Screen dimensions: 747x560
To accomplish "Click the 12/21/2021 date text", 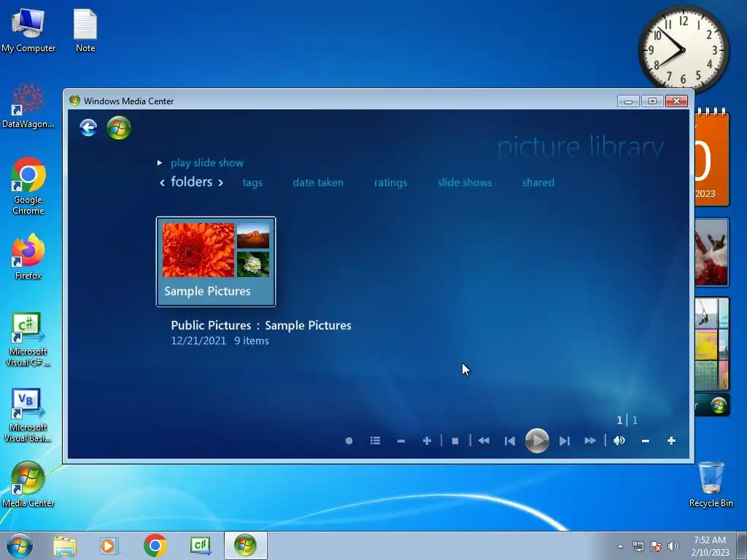I will coord(198,341).
